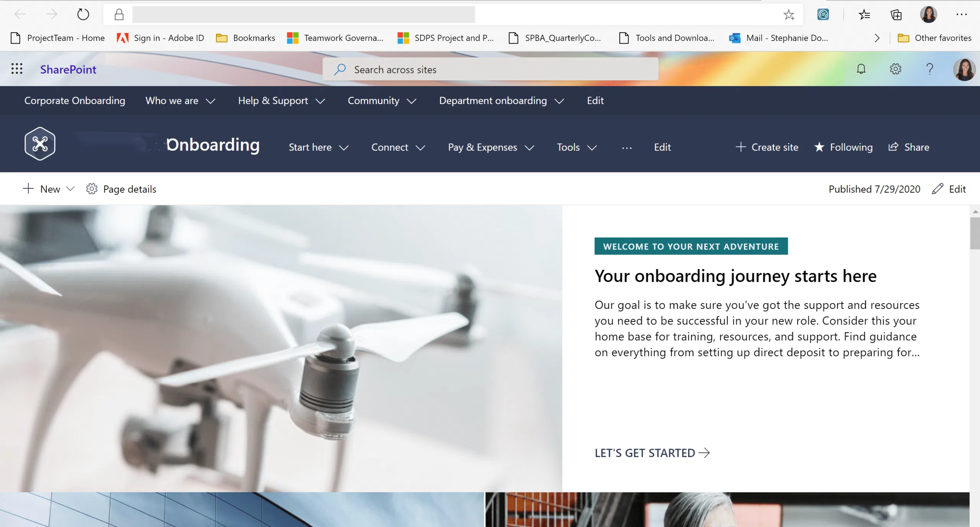Click Your onboarding journey starts here heading
The image size is (980, 527).
tap(735, 276)
